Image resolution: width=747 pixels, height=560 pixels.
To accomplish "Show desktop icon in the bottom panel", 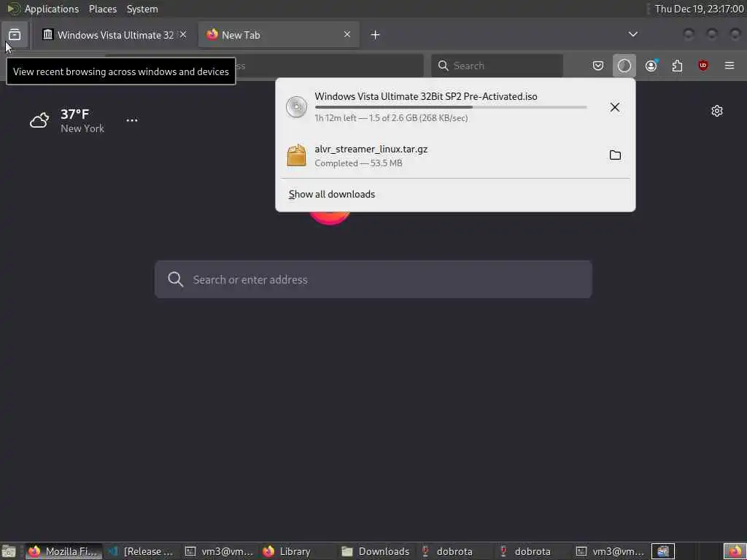I will click(9, 551).
